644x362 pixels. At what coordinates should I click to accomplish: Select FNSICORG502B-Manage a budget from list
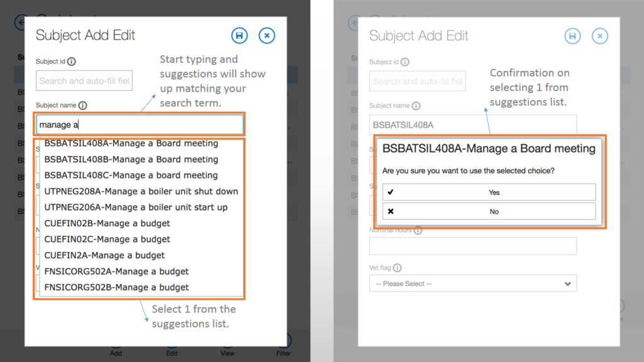tap(116, 287)
